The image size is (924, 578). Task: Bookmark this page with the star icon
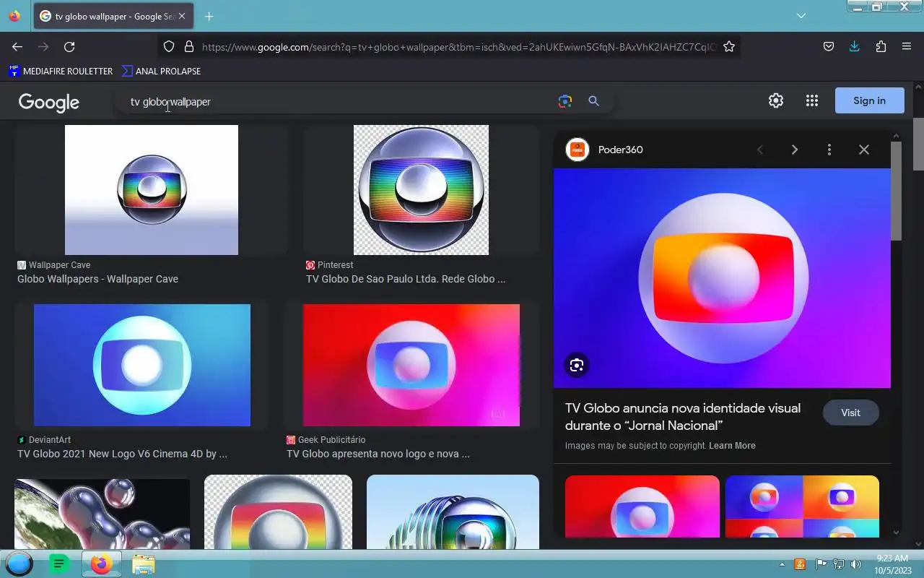click(729, 47)
